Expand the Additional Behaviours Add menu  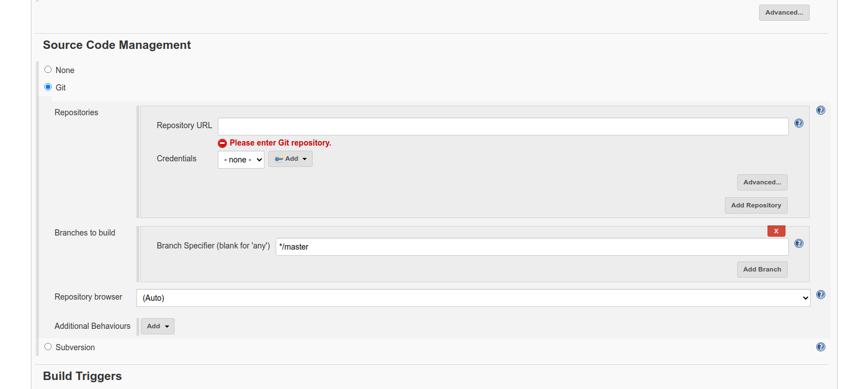tap(158, 327)
